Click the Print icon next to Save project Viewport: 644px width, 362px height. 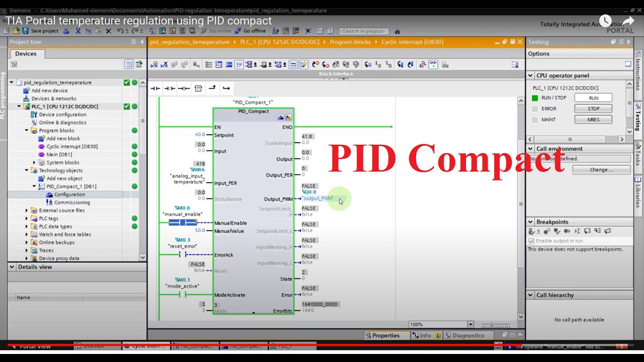point(66,31)
